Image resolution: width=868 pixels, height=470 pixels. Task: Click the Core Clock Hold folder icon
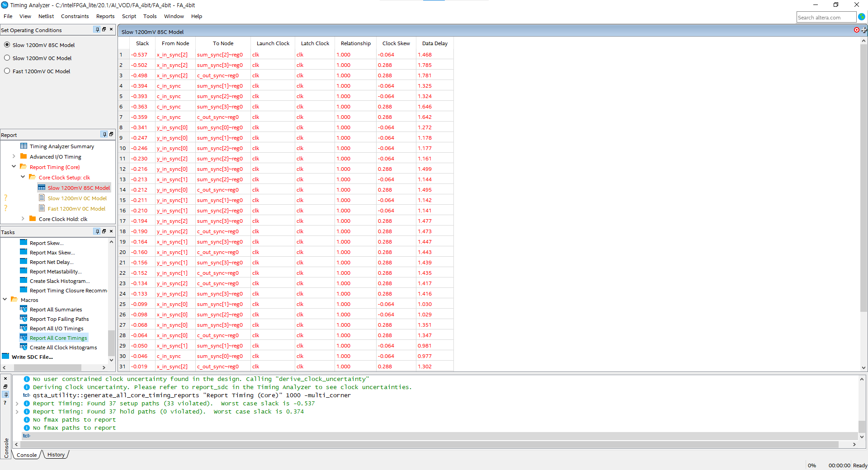point(33,219)
